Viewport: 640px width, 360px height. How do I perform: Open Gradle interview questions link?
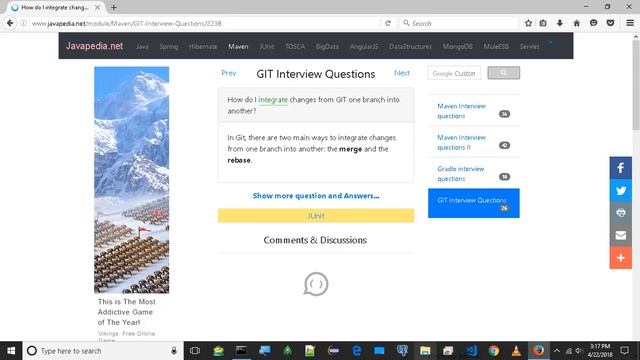[461, 174]
